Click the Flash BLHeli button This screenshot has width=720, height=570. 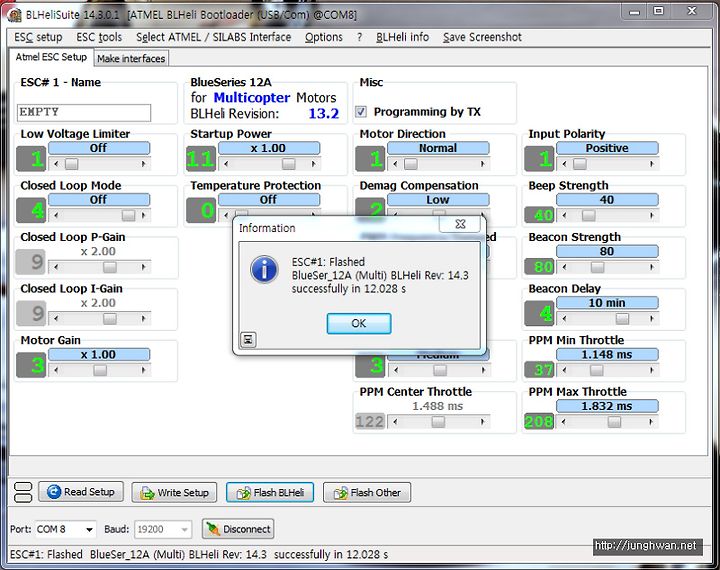tap(270, 492)
